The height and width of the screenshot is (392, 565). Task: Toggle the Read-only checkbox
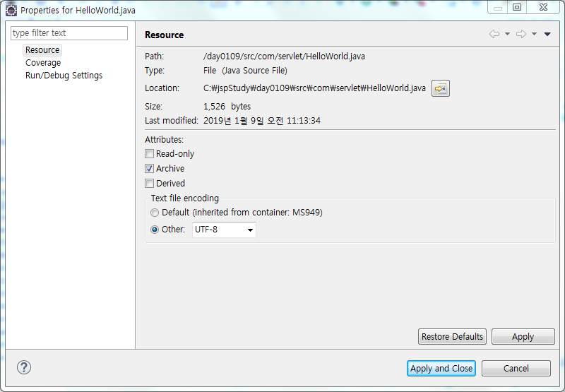[149, 154]
